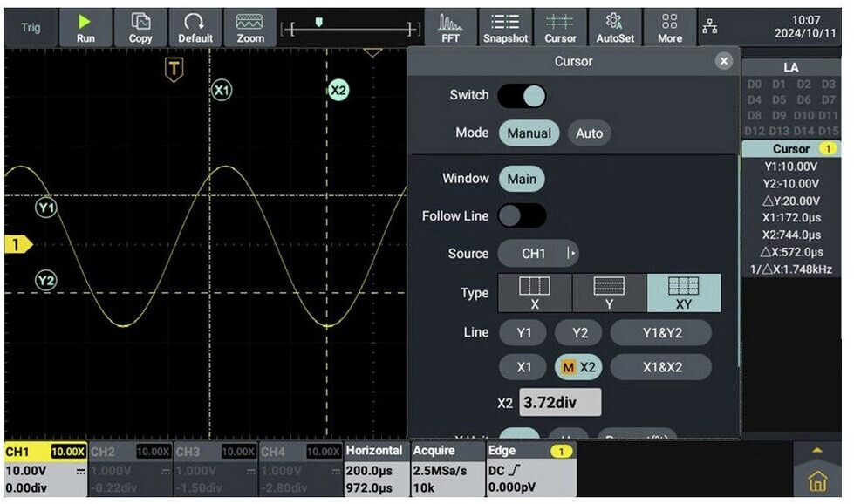Open the Horizontal timebase settings
Viewport: 854px width, 504px height.
tap(376, 469)
